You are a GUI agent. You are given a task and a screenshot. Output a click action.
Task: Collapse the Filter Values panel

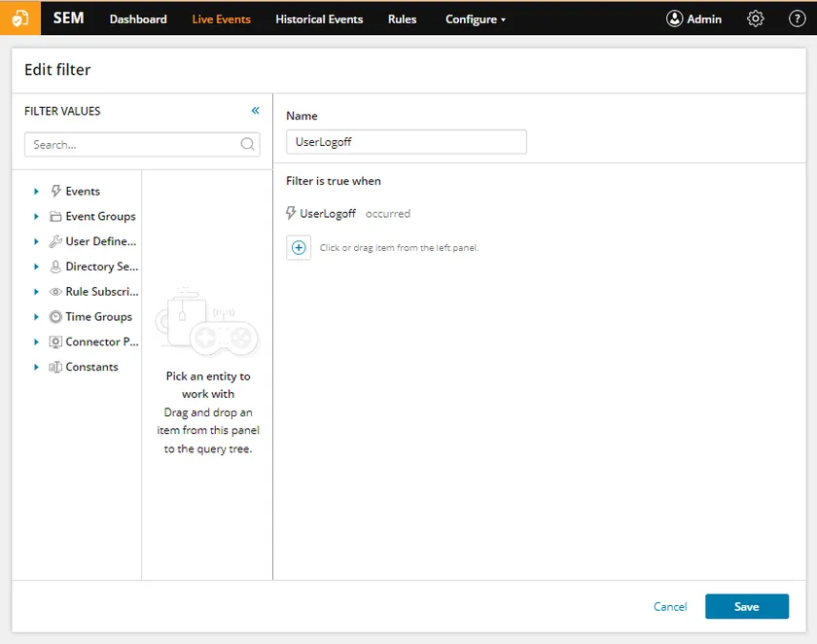coord(256,111)
